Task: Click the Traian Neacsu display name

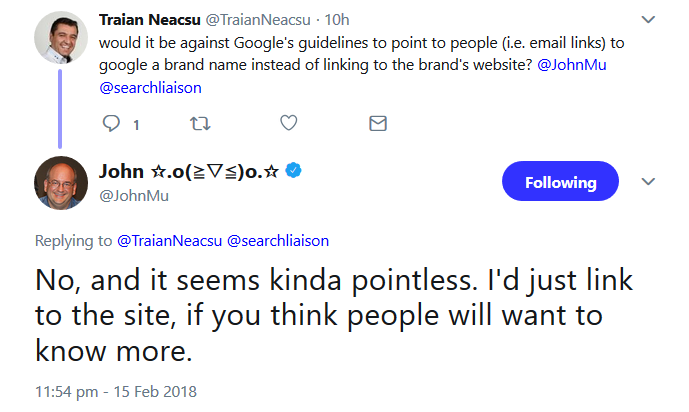Action: click(150, 20)
